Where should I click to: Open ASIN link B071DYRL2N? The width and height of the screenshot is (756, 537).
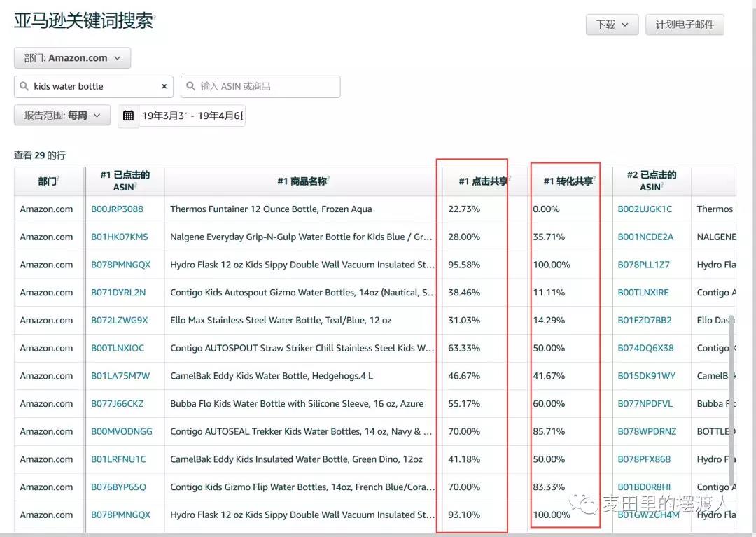tap(118, 293)
